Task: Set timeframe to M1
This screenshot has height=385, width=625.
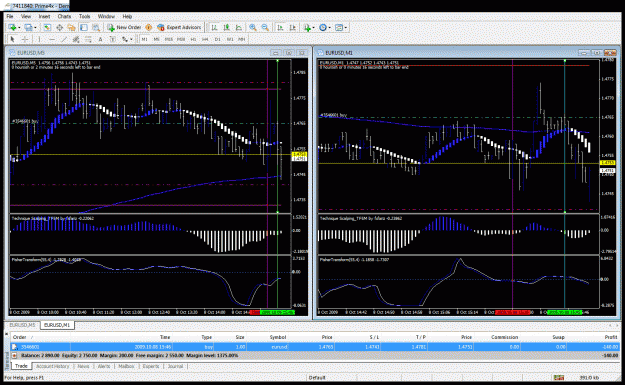Action: pyautogui.click(x=144, y=39)
